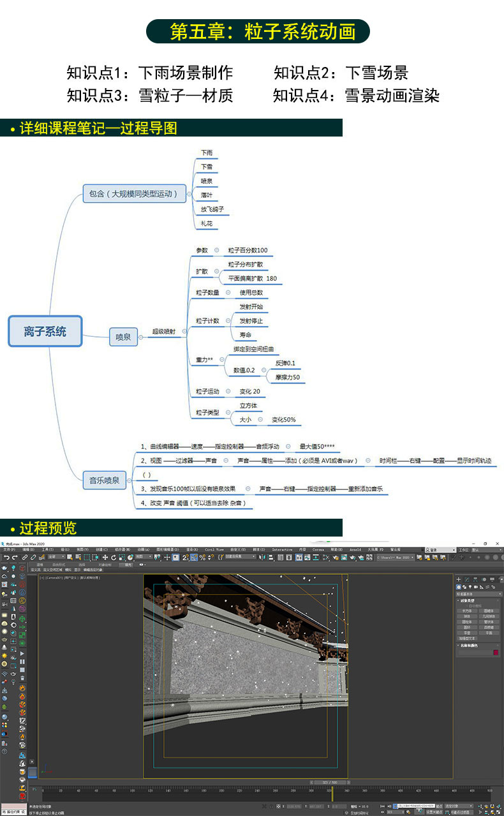Open the 登录 sign-in dropdown
The height and width of the screenshot is (816, 504).
tap(441, 549)
